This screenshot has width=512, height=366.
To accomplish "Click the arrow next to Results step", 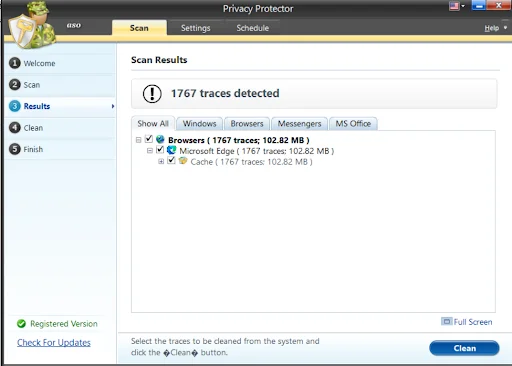I will pos(113,106).
